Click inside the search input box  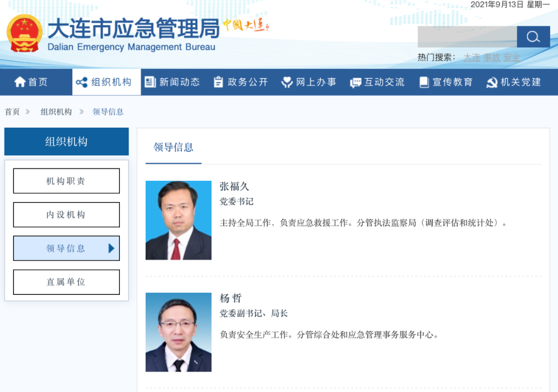pos(465,37)
